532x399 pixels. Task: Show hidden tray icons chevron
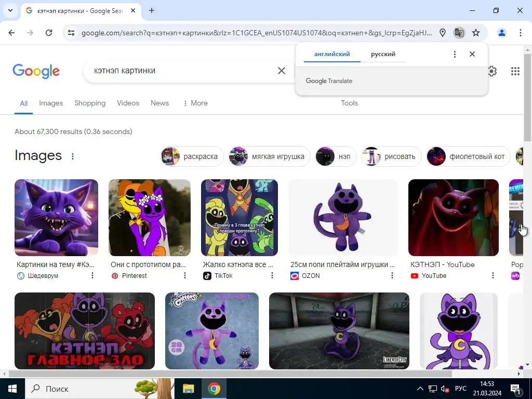pos(420,389)
